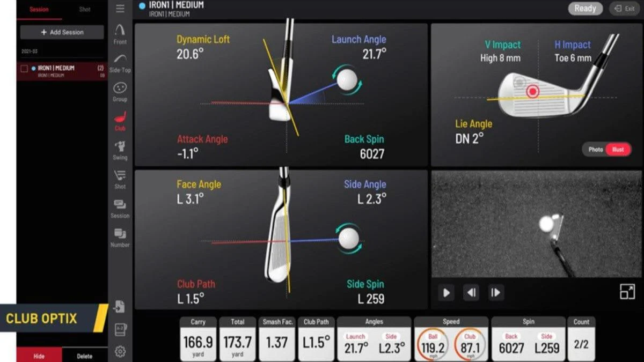The height and width of the screenshot is (362, 644).
Task: Click the Side Angle label in lower panel
Action: click(x=365, y=184)
